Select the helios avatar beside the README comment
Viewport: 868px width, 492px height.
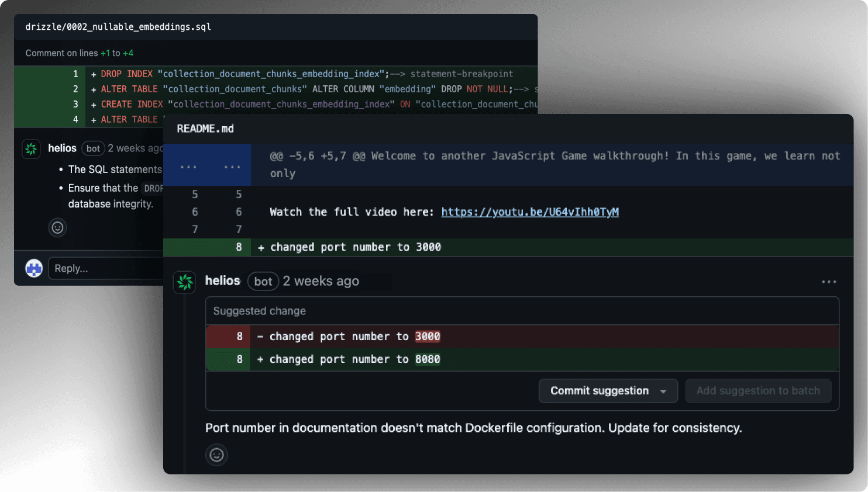[184, 282]
